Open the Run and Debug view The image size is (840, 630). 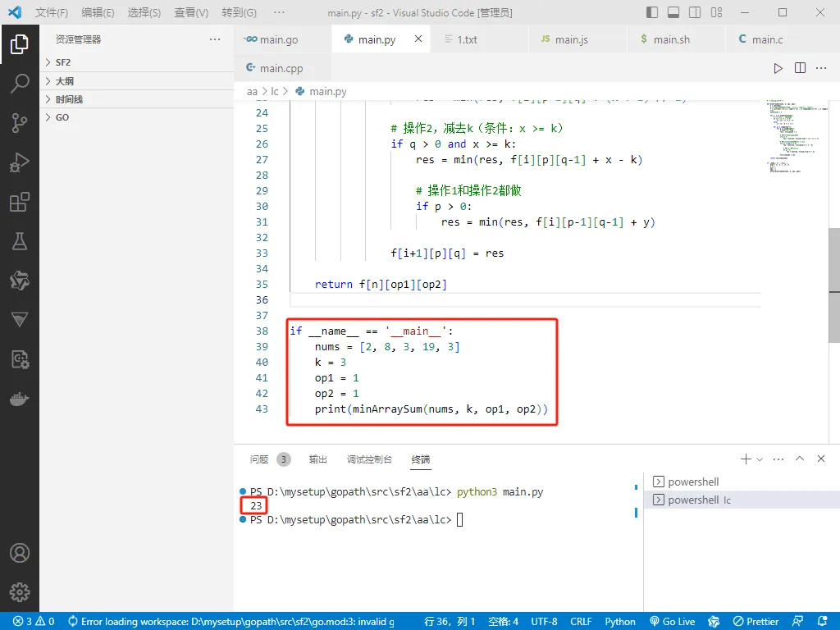click(20, 162)
